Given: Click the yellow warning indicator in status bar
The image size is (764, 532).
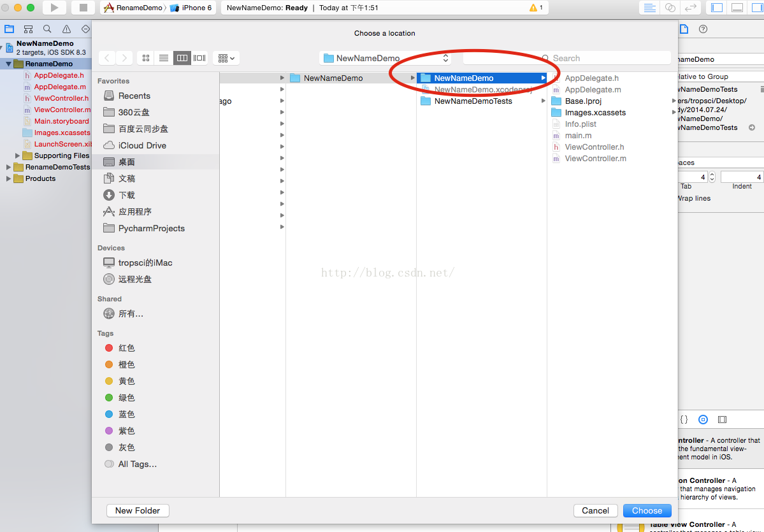Looking at the screenshot, I should click(x=536, y=8).
